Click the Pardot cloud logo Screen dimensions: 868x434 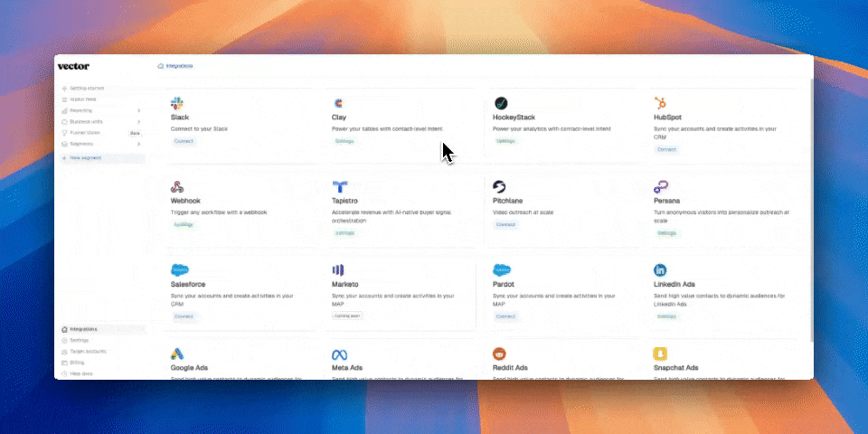pos(502,270)
